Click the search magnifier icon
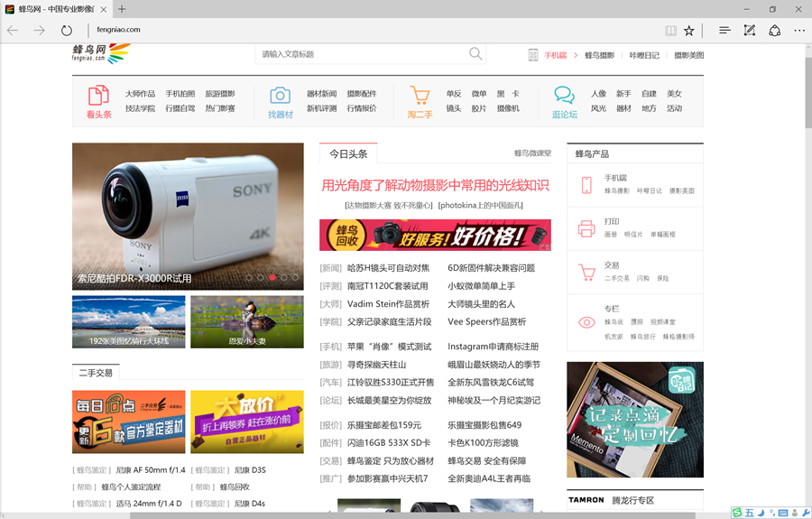 coord(475,53)
